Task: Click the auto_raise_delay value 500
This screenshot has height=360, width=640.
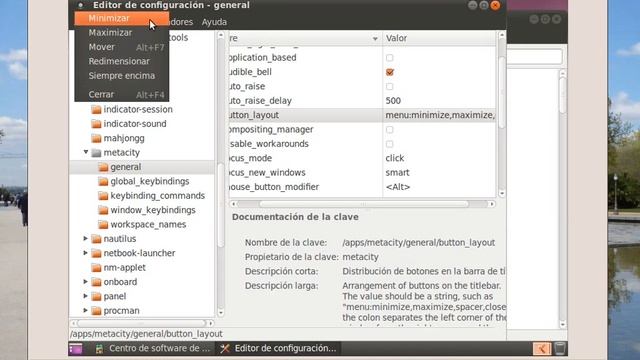Action: [393, 101]
